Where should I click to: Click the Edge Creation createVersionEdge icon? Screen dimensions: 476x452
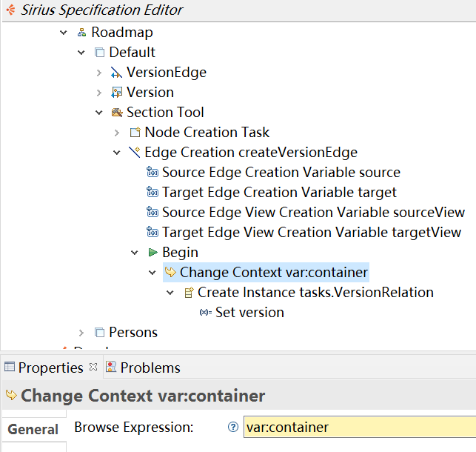(134, 152)
